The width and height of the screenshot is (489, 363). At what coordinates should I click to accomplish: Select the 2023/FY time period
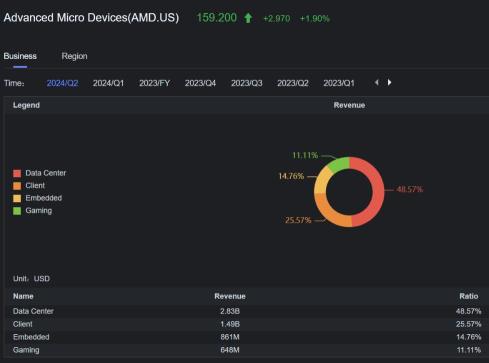click(155, 83)
